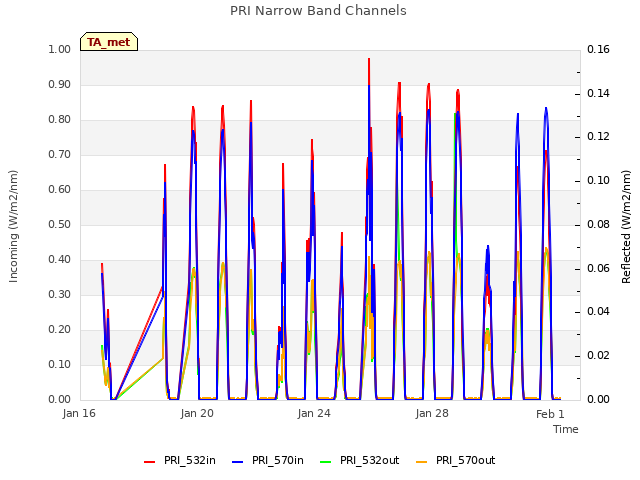
Task: Toggle the PRI_570in legend entry
Action: click(x=268, y=460)
